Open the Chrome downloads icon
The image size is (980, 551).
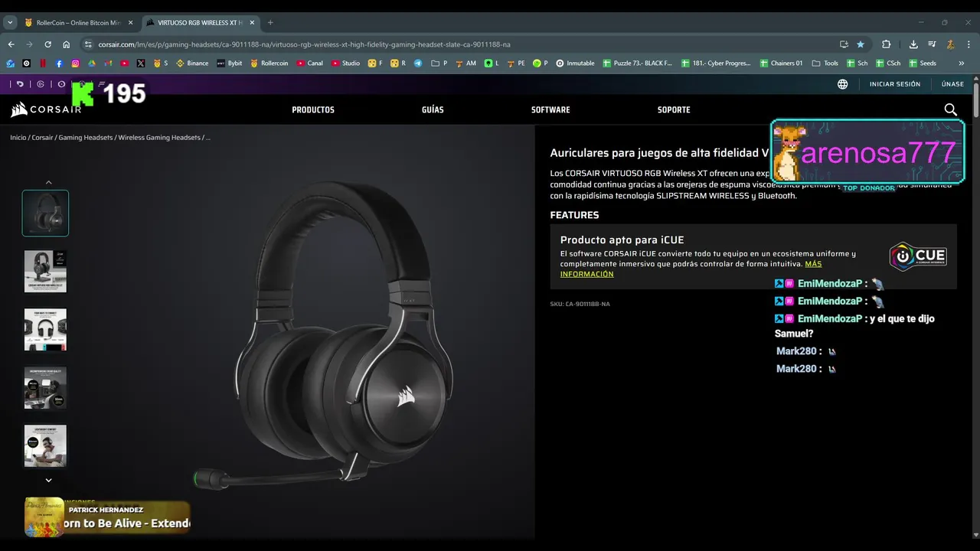pos(913,44)
